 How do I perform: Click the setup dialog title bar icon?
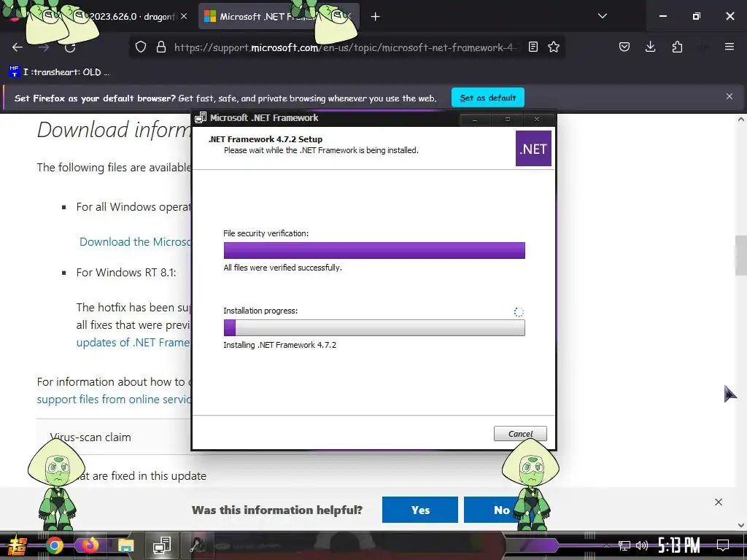[x=201, y=117]
